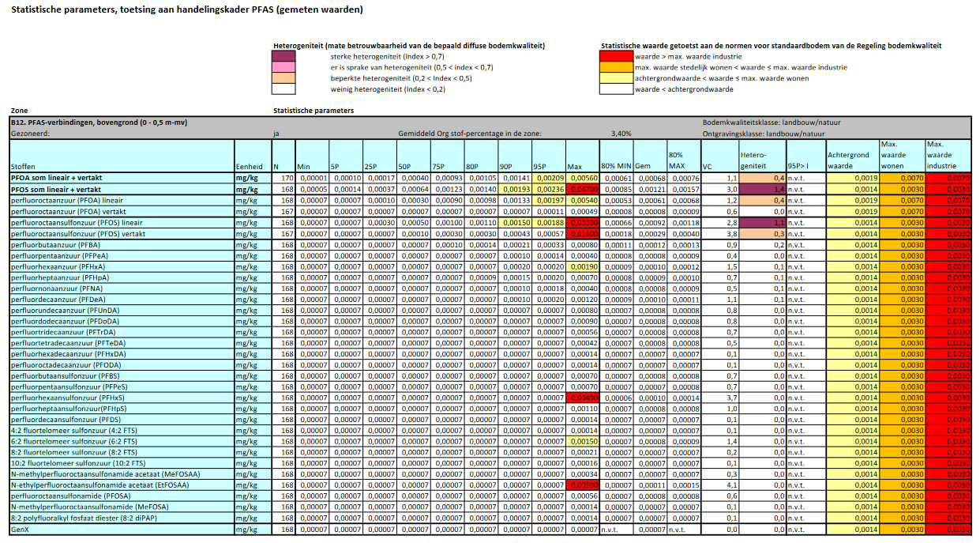This screenshot has height=543, width=980.
Task: Click the red Max cell in EtFOSAA row
Action: pyautogui.click(x=583, y=485)
